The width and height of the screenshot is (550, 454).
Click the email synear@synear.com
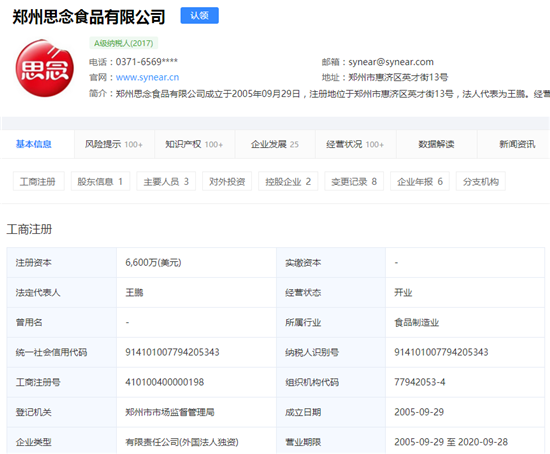(x=391, y=62)
